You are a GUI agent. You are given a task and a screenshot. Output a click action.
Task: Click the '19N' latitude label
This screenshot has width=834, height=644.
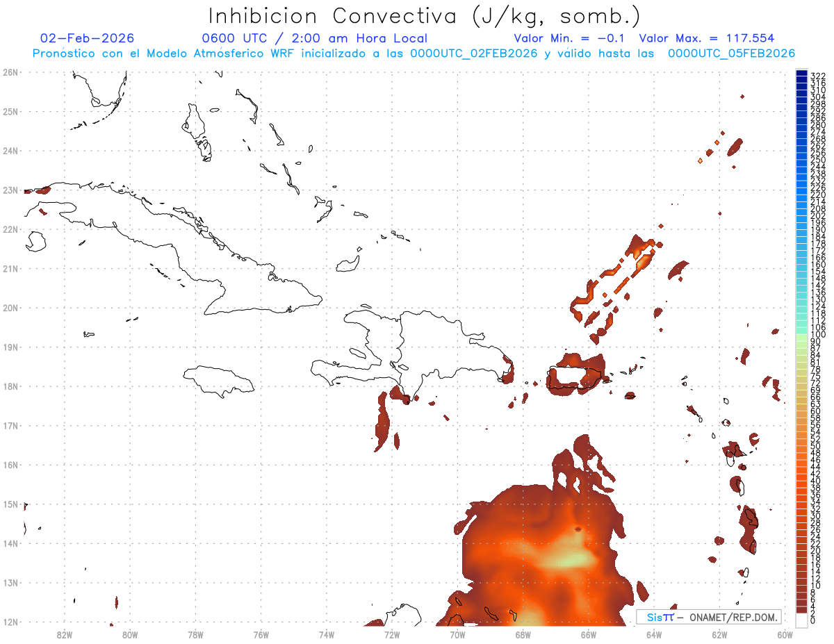10,347
